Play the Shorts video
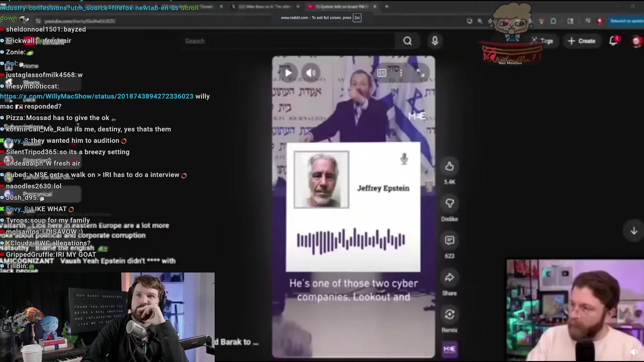Screen dimensions: 644x362 tap(288, 73)
